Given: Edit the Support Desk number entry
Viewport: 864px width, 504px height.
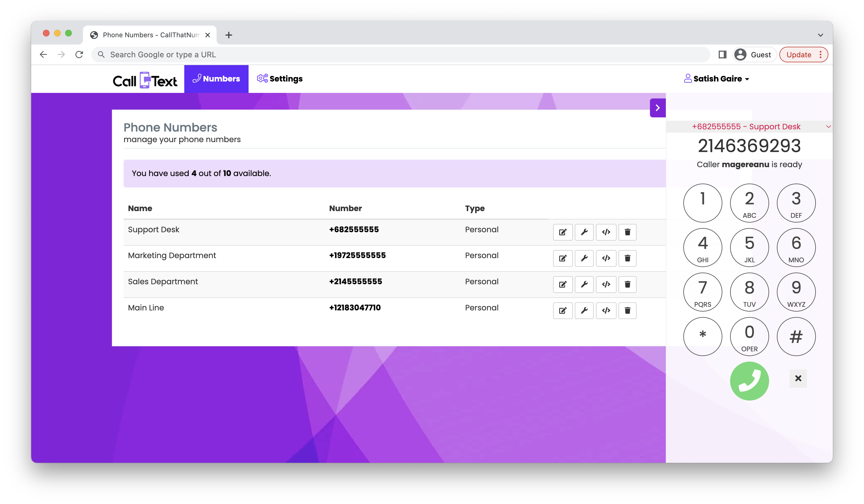Looking at the screenshot, I should point(563,232).
